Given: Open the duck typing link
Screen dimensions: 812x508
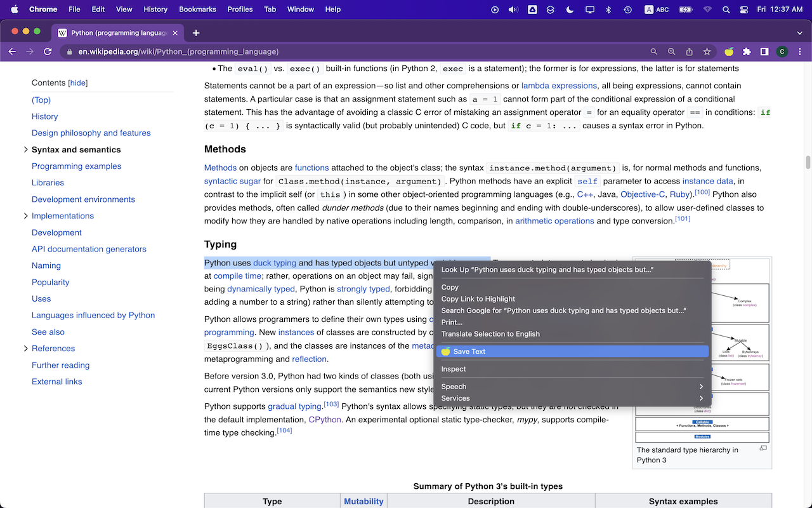Looking at the screenshot, I should (275, 263).
